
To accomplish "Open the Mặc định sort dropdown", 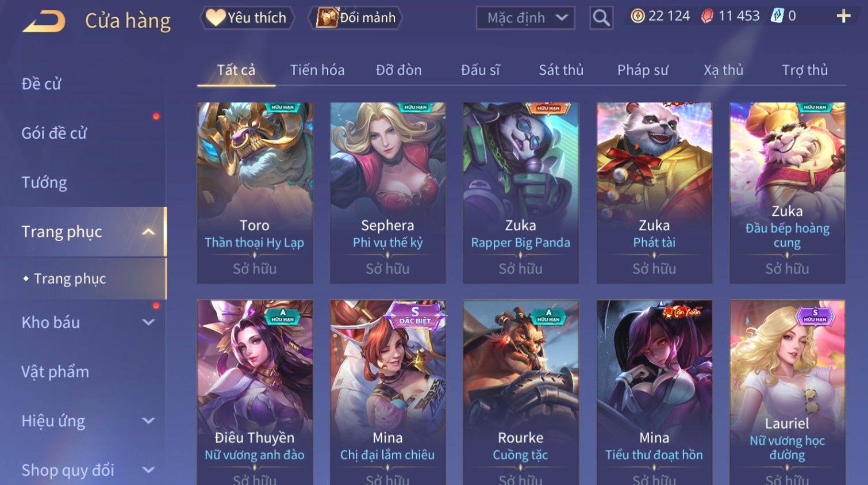I will [x=525, y=18].
